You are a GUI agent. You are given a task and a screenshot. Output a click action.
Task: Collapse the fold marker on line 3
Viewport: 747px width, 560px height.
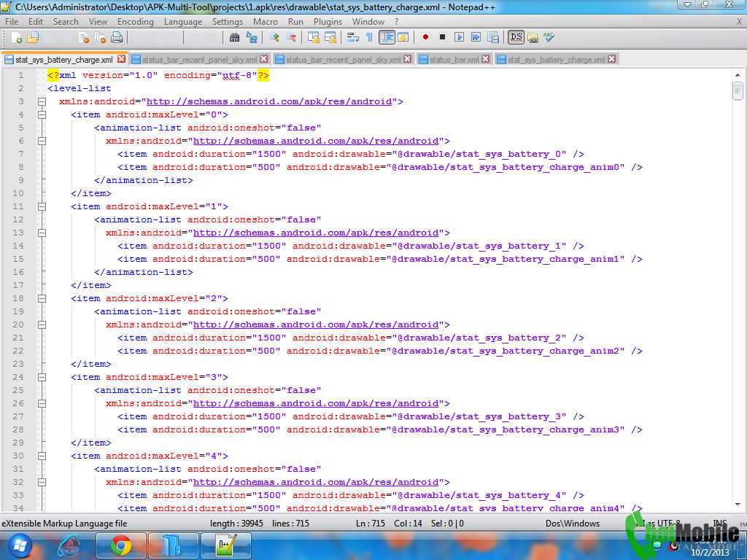pos(42,101)
